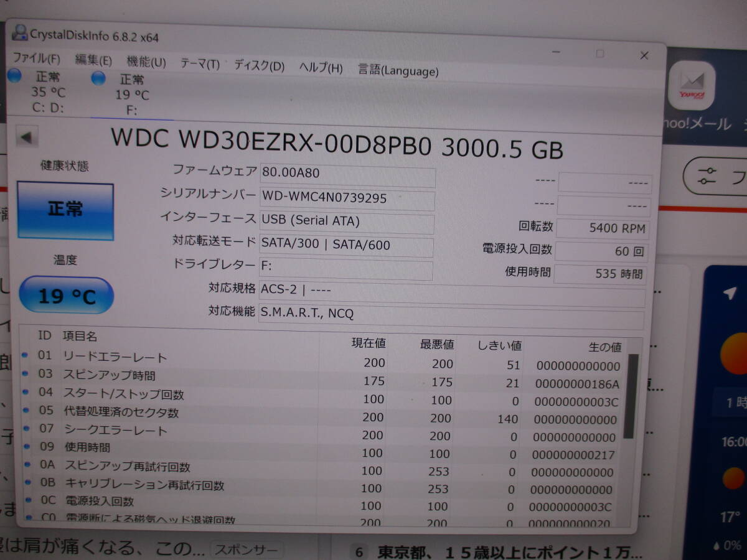The image size is (747, 560).
Task: Click the 使用時間 value 535 時間
Action: point(600,274)
